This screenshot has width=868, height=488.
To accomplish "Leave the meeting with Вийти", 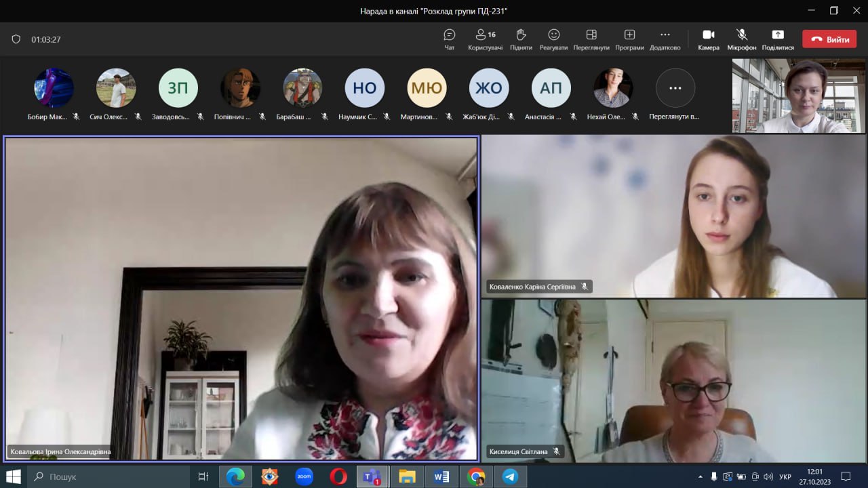I will point(829,39).
